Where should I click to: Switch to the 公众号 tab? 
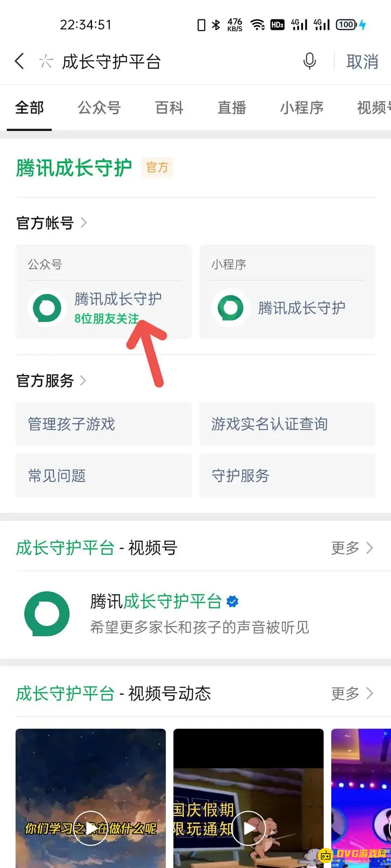click(x=99, y=107)
